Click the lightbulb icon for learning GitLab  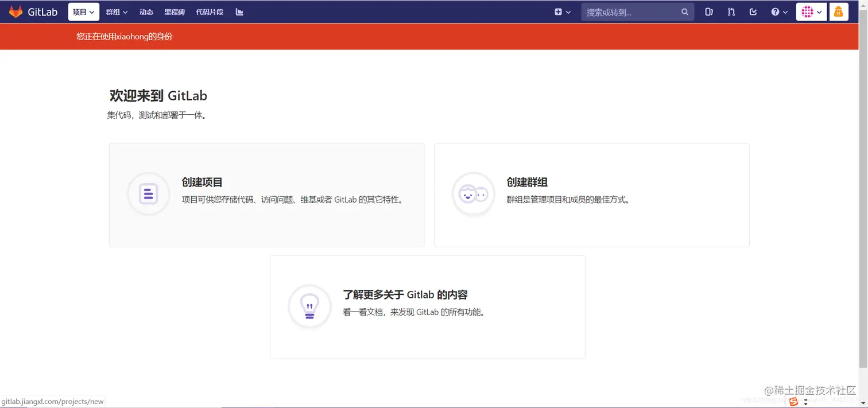tap(309, 306)
